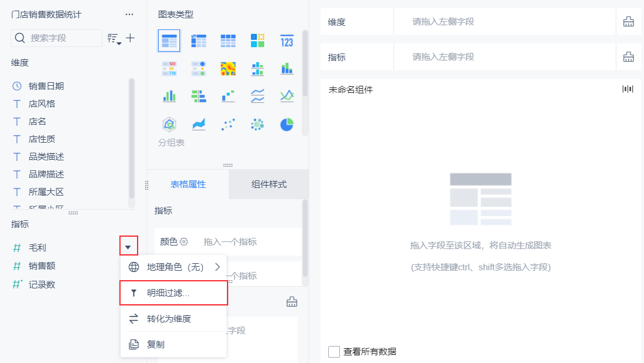Select the multi-value indicator card chart icon
This screenshot has height=363, width=644.
coord(169,69)
